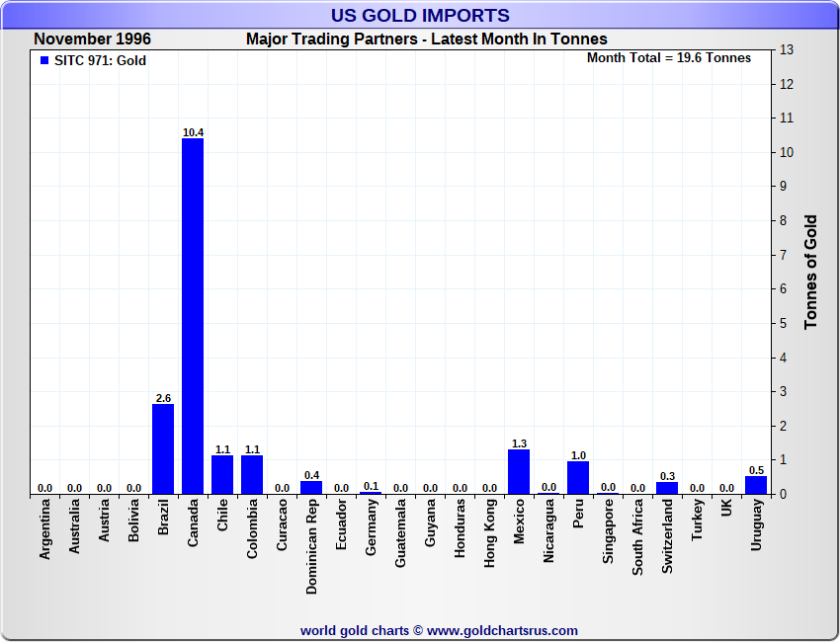This screenshot has width=840, height=642.
Task: Click the Canada bar showing 10.4 tonnes
Action: click(x=193, y=316)
